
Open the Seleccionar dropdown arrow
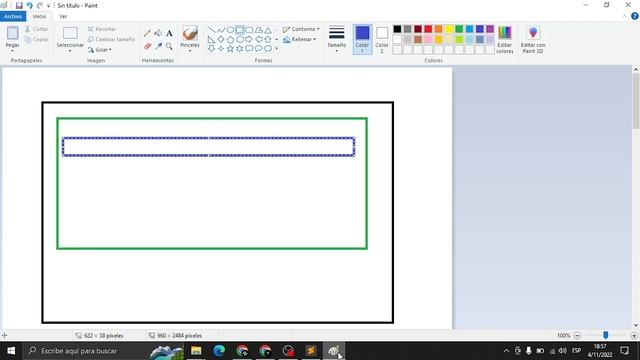point(70,51)
